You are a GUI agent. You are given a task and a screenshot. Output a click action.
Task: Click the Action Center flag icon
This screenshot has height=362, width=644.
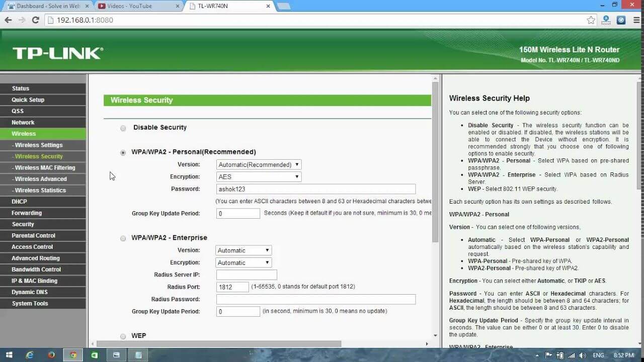pos(549,355)
